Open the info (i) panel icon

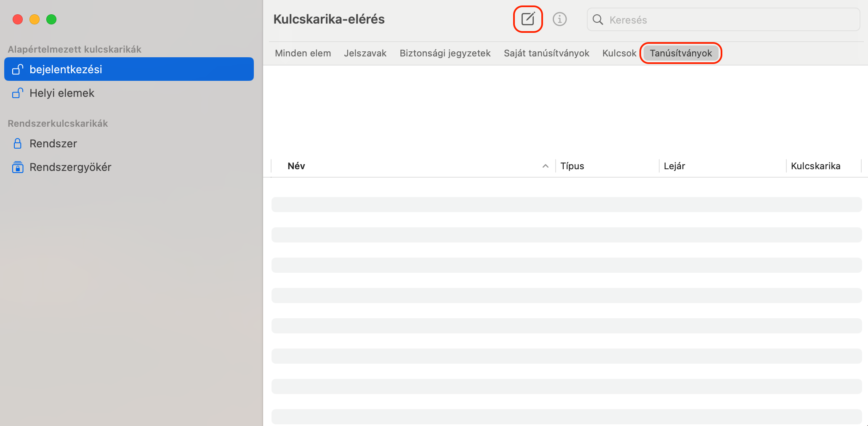(560, 19)
